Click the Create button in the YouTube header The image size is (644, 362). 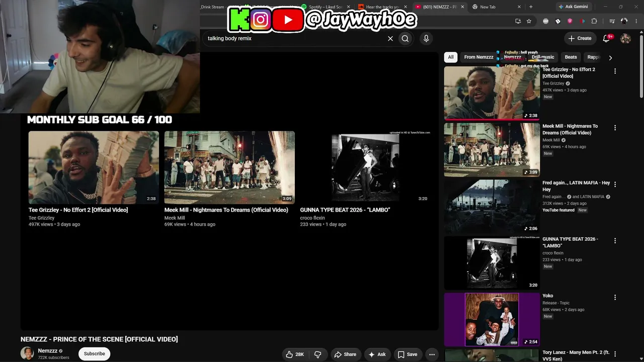[580, 38]
